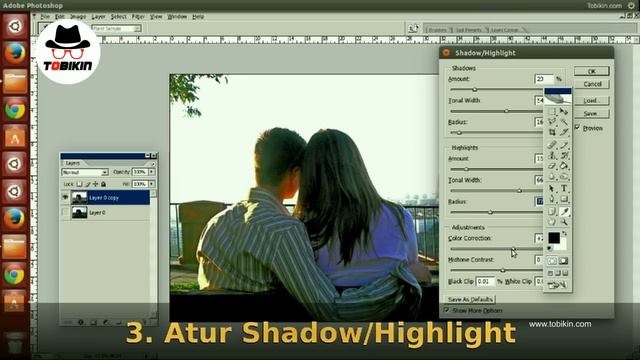Image resolution: width=640 pixels, height=360 pixels.
Task: Select the Pen tool
Action: tap(552, 199)
